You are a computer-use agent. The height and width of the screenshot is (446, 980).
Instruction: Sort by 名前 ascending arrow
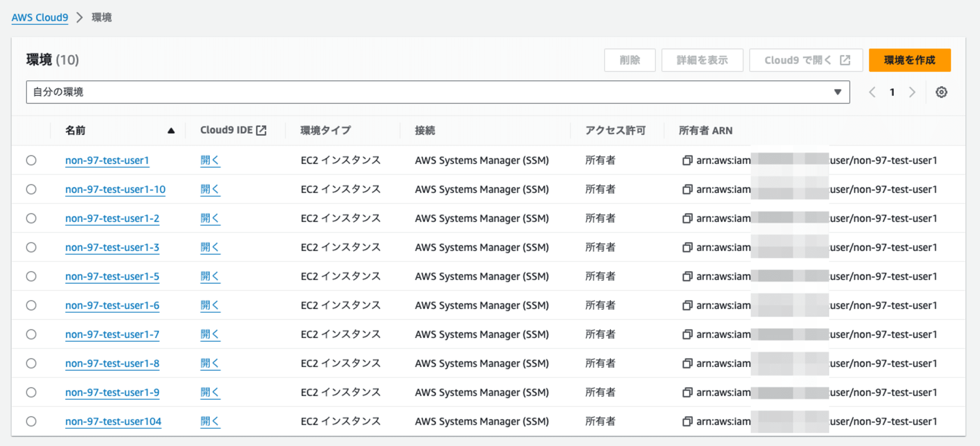pyautogui.click(x=171, y=130)
